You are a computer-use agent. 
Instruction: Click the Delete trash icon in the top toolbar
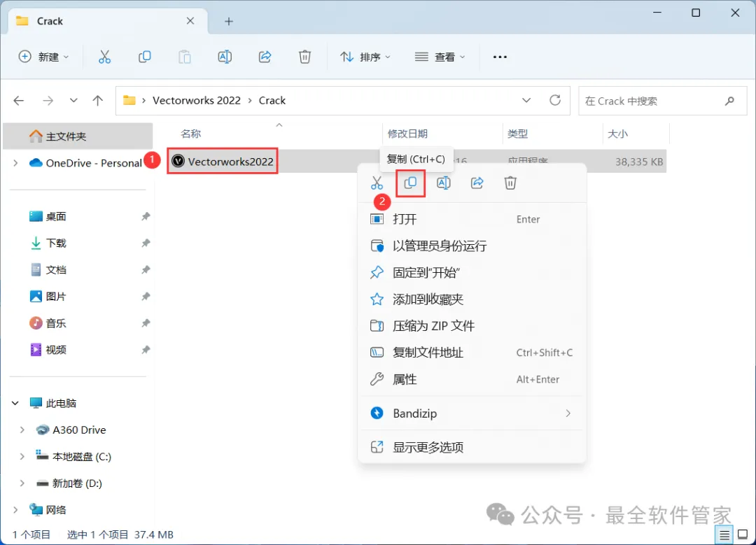point(304,57)
